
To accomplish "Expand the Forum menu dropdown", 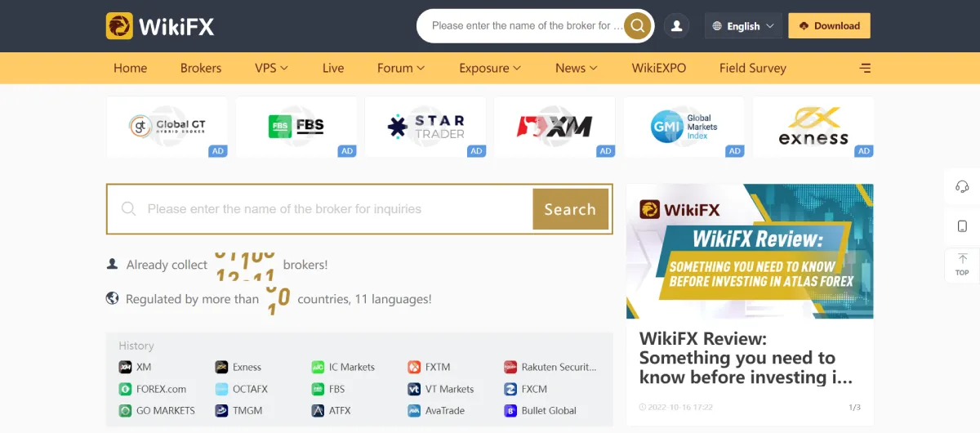I will [401, 68].
